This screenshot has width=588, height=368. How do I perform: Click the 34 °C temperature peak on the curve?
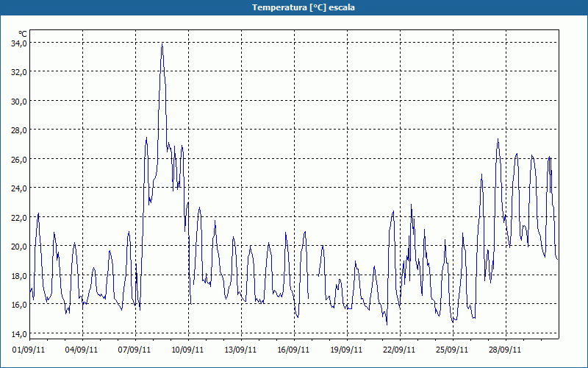coord(162,44)
